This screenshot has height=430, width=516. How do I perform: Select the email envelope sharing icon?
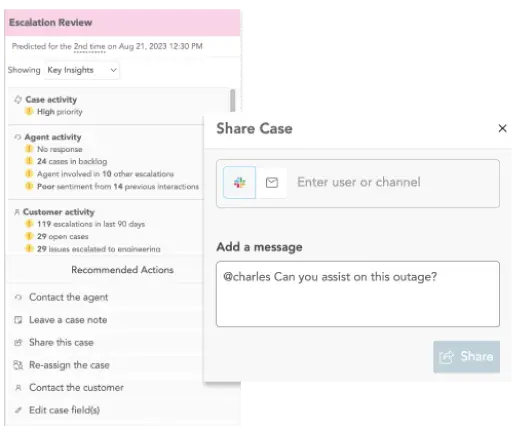pos(272,183)
